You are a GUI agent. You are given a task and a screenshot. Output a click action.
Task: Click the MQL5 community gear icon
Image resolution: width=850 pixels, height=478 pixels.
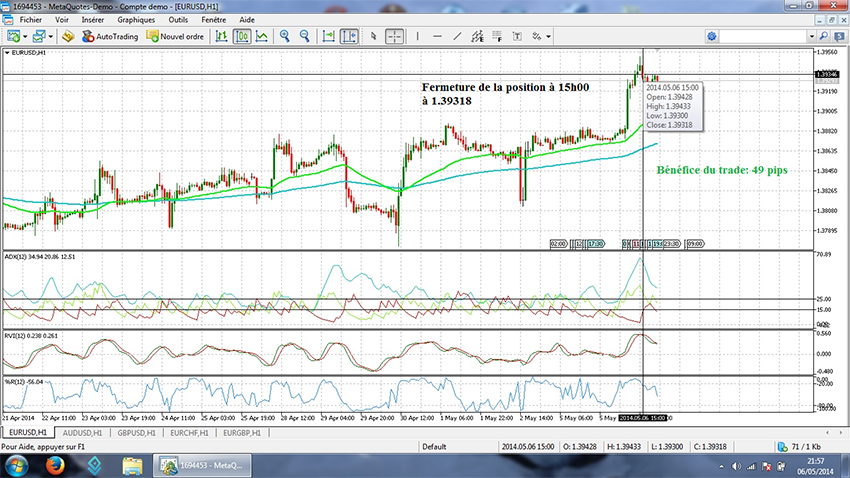pos(712,36)
